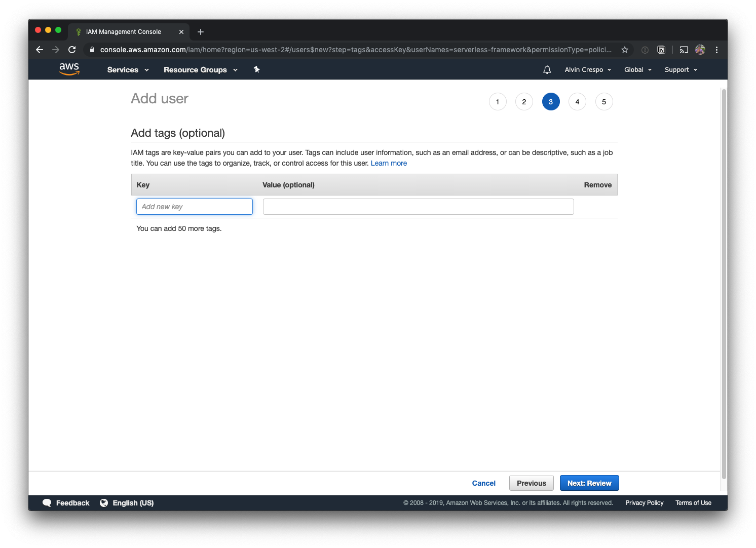Viewport: 756px width, 548px height.
Task: Click the pin shortcuts icon in navbar
Action: [256, 69]
